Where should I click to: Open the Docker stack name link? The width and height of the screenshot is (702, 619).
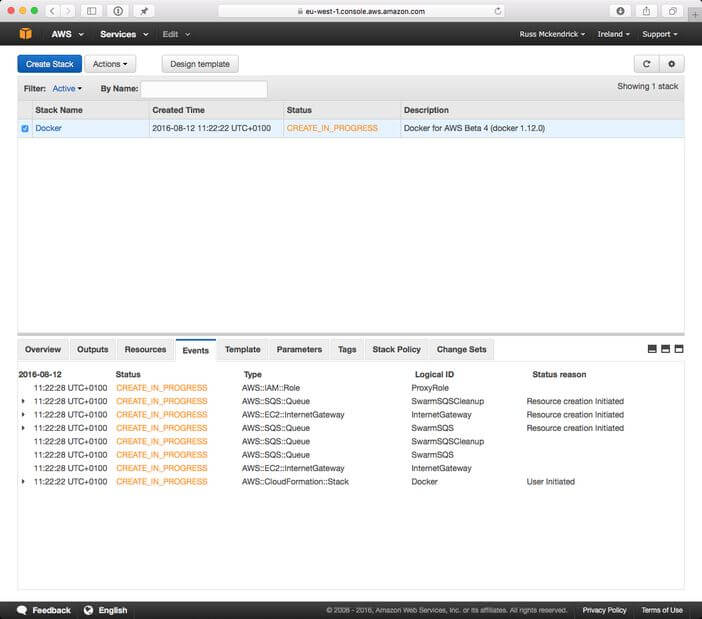pos(48,129)
